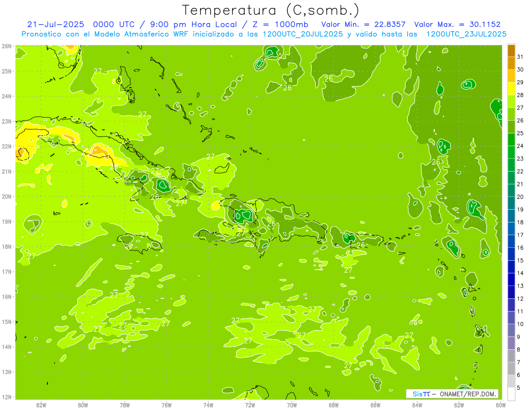Click the 62W longitude axis label
Screen dimensions: 532x411
(x=459, y=405)
